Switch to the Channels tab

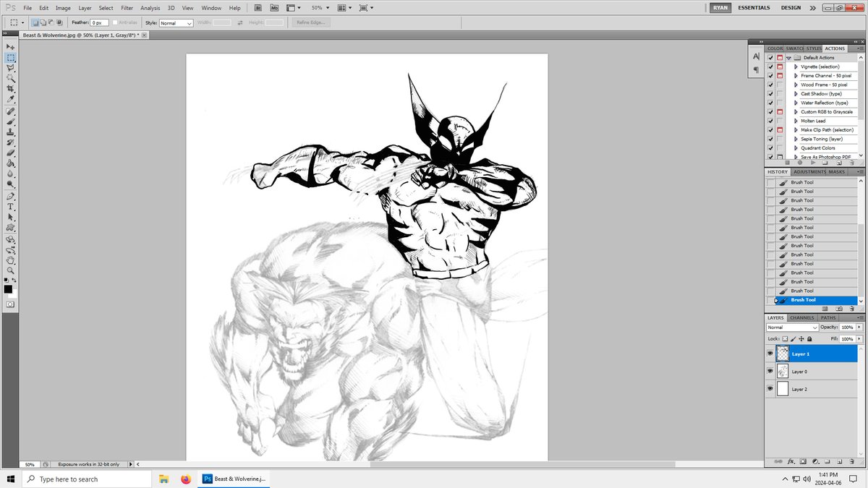coord(801,317)
